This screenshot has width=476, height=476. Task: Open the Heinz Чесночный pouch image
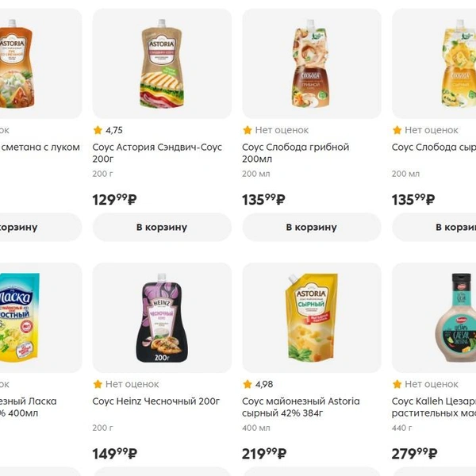[162, 317]
